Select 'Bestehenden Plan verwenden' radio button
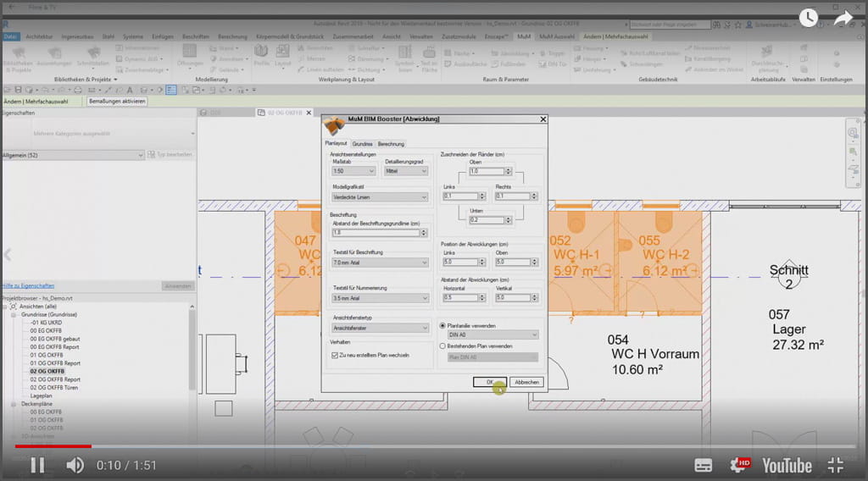The image size is (868, 481). [442, 346]
